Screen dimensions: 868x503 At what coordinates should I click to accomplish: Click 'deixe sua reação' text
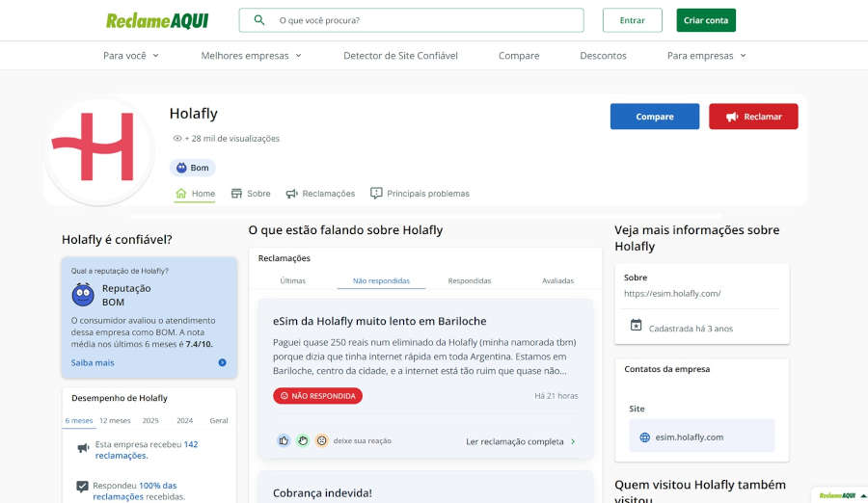click(x=362, y=441)
